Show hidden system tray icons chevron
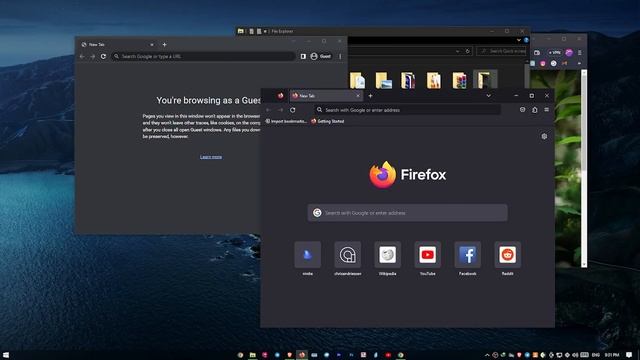Screen dimensions: 640x360 click(x=487, y=355)
